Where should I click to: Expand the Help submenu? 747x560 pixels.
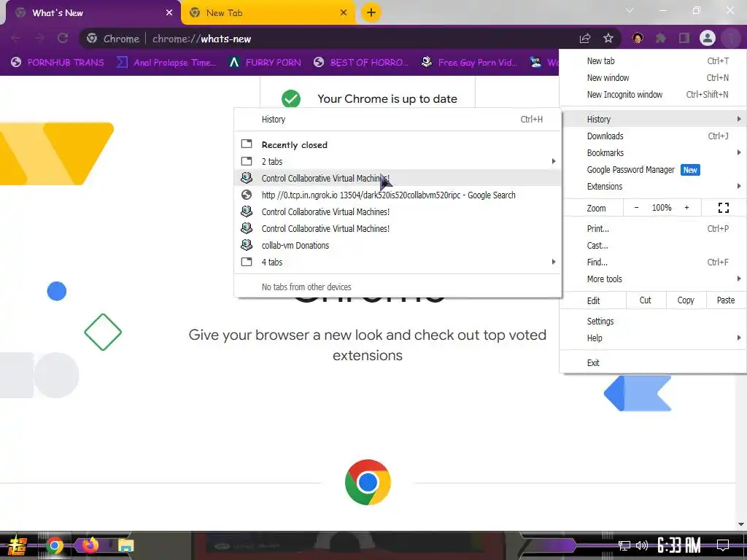tap(653, 338)
